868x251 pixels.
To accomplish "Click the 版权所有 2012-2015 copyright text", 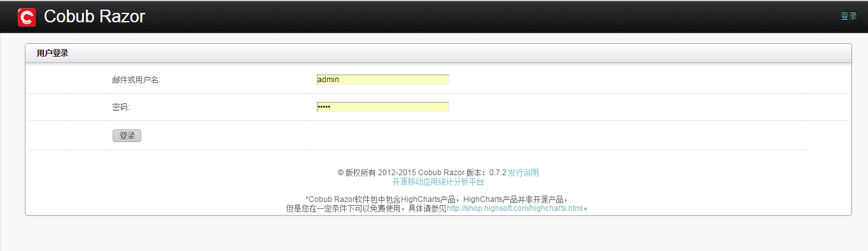I will (381, 173).
